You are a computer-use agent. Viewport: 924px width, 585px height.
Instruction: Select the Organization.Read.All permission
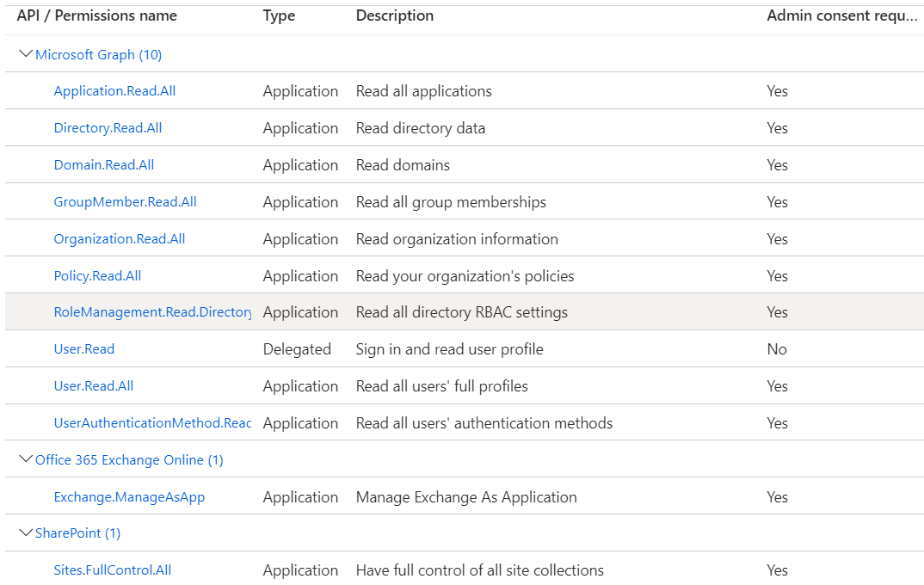click(119, 238)
